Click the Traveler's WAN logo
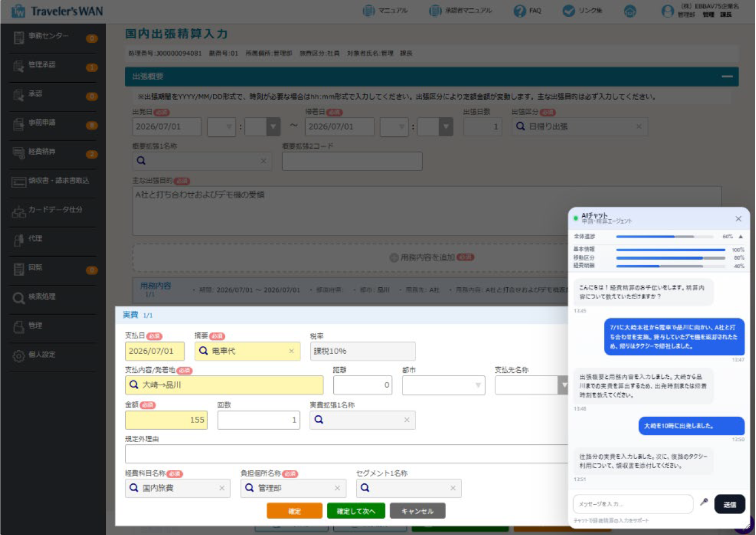Viewport: 756px width, 535px height. tap(57, 11)
